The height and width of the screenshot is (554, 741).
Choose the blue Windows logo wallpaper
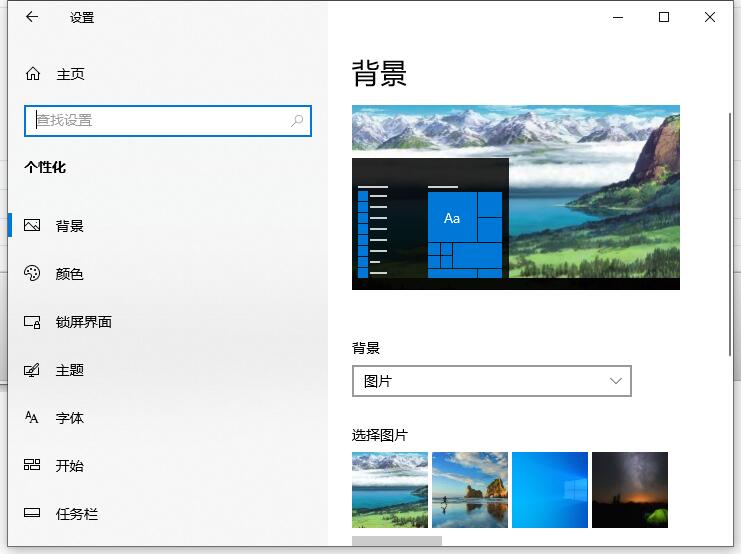(550, 490)
